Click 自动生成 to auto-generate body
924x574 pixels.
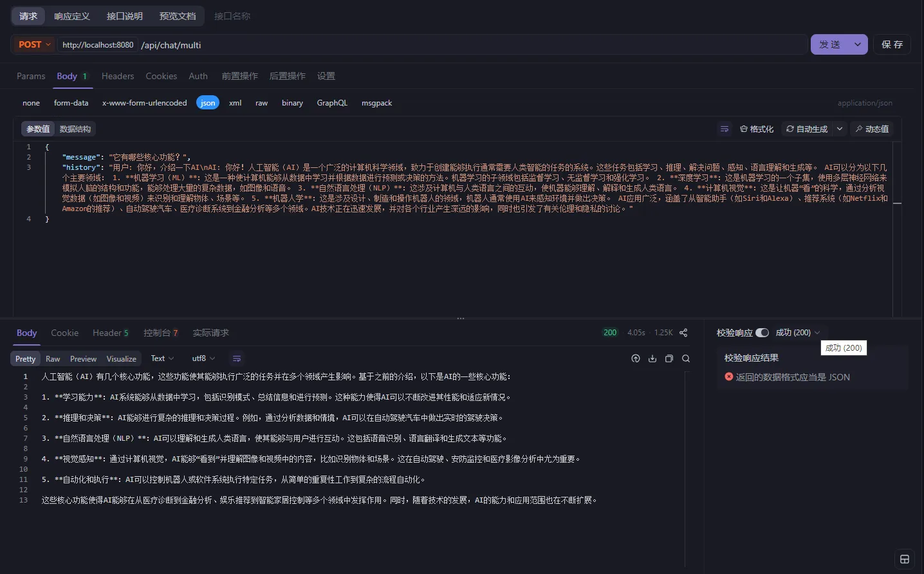click(x=807, y=129)
